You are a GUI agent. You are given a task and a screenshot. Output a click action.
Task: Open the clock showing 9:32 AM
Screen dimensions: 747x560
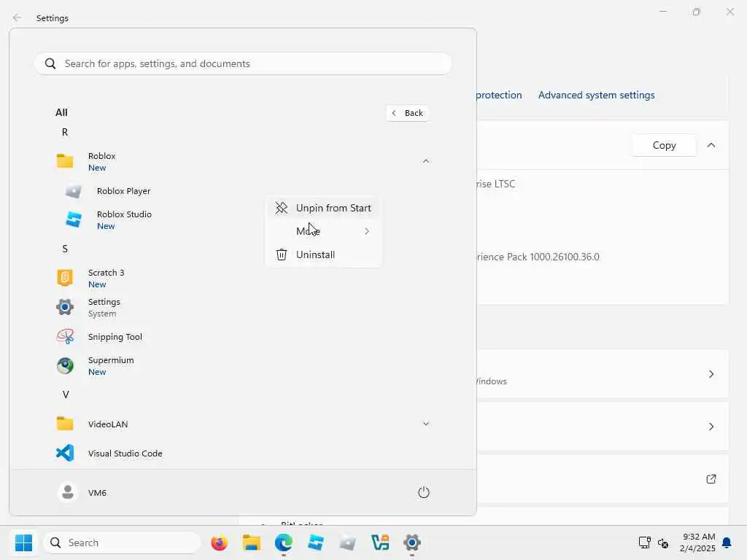(x=698, y=542)
